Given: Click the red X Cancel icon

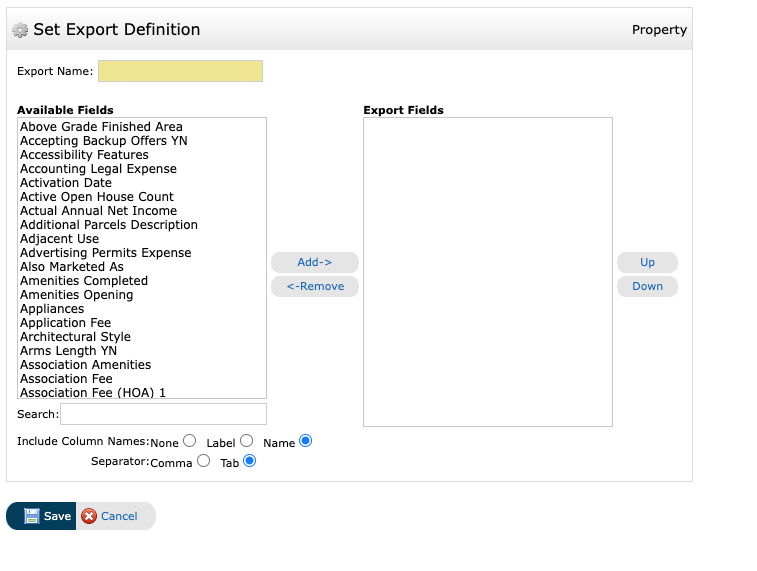Looking at the screenshot, I should (89, 516).
